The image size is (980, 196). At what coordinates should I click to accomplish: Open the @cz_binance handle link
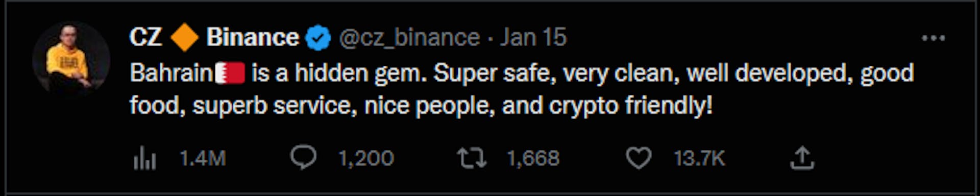(409, 38)
